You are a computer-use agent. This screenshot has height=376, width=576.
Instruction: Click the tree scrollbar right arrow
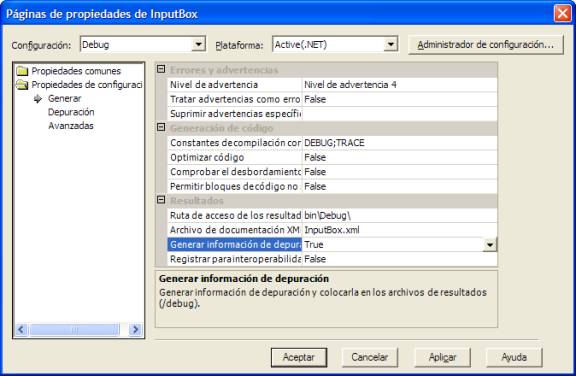coord(135,329)
